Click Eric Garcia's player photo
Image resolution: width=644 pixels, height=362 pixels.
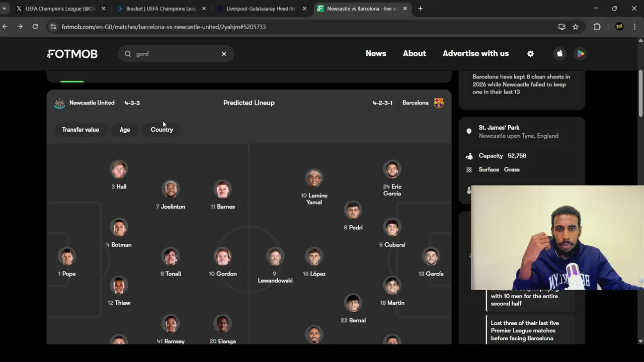[392, 169]
